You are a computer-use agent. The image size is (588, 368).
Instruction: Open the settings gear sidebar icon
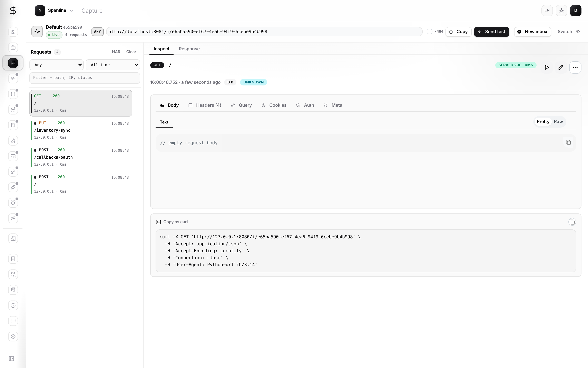pos(13,337)
